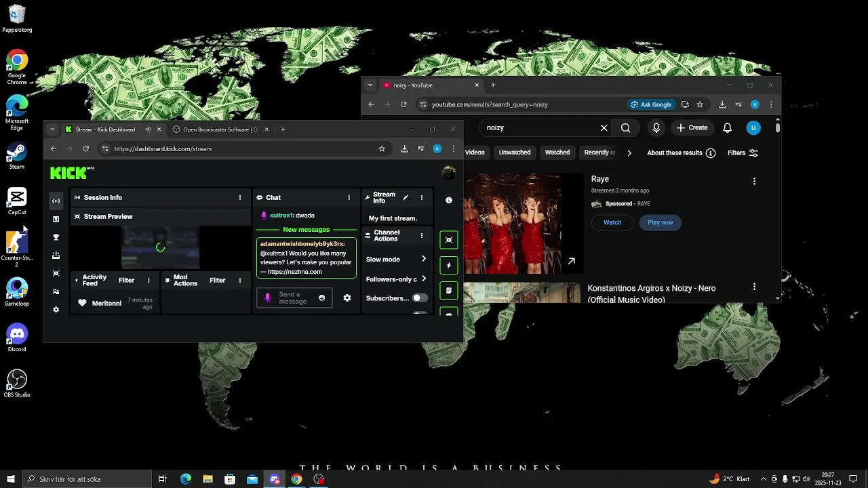The width and height of the screenshot is (868, 488).
Task: Open File Explorer from taskbar
Action: [x=208, y=479]
